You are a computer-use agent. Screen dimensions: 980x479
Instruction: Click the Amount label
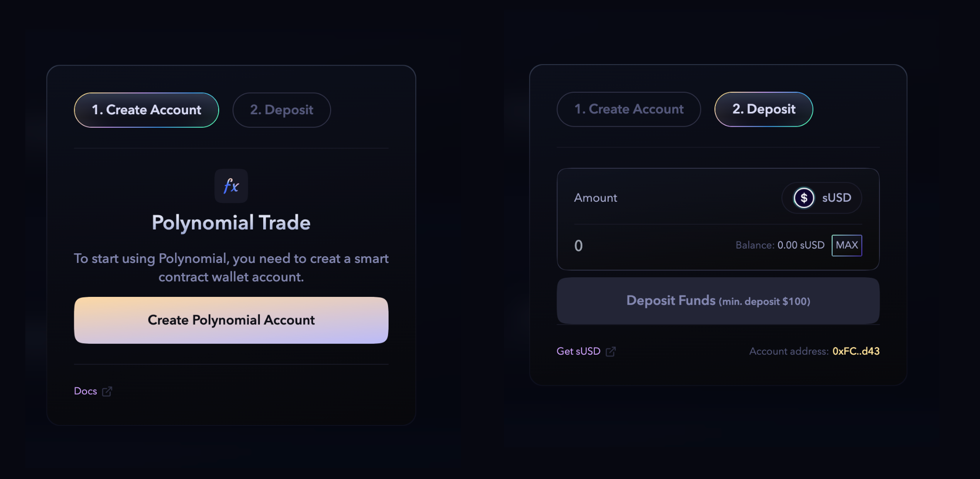coord(595,198)
